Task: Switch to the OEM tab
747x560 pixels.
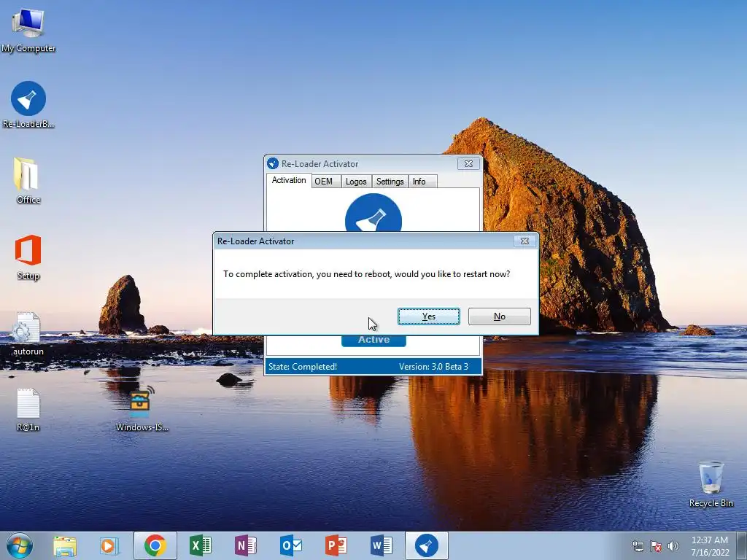Action: point(326,182)
